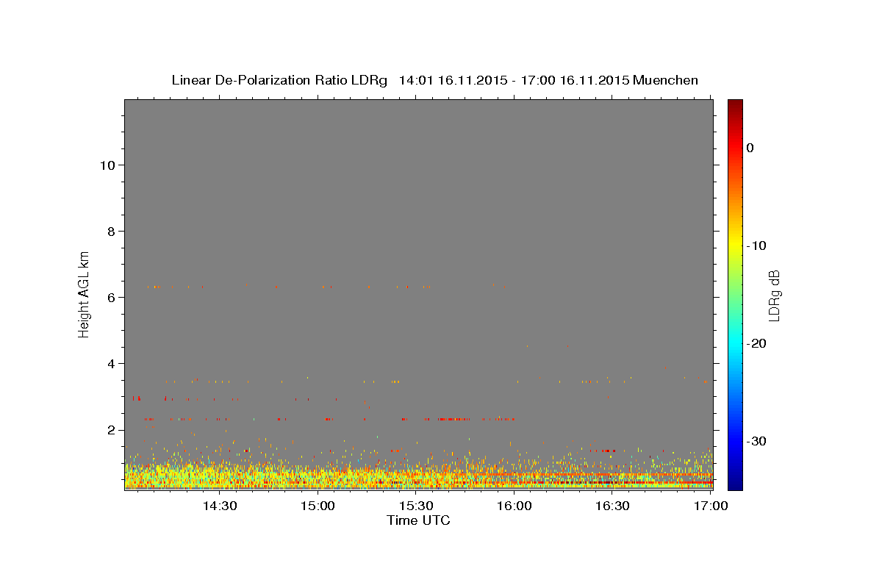882x588 pixels.
Task: Click the 'Time UTC' axis label
Action: click(418, 520)
